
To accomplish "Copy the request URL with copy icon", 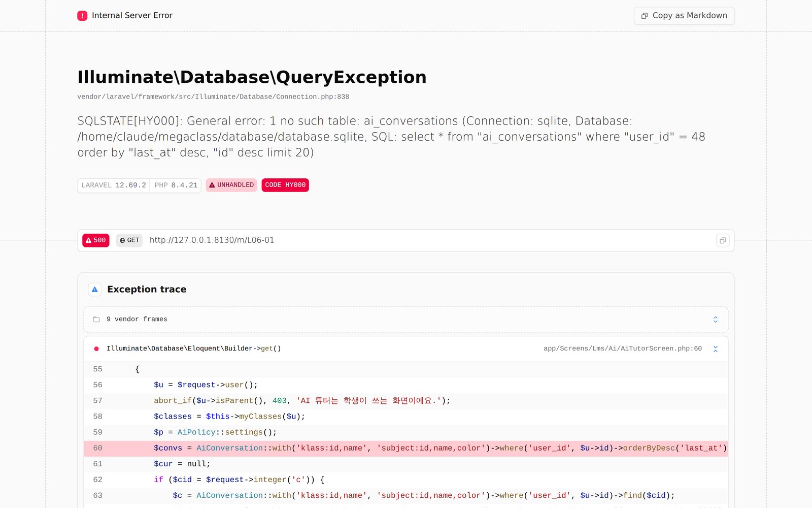I will pos(723,240).
